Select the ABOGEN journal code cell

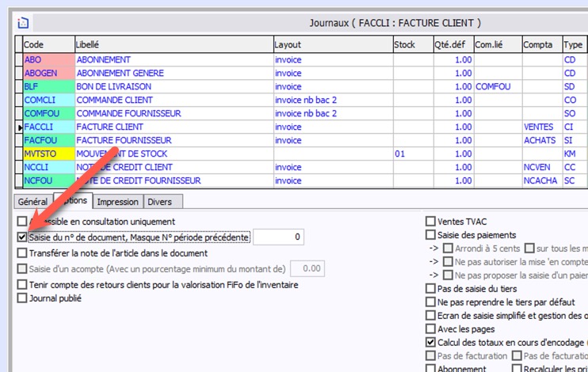click(x=49, y=73)
